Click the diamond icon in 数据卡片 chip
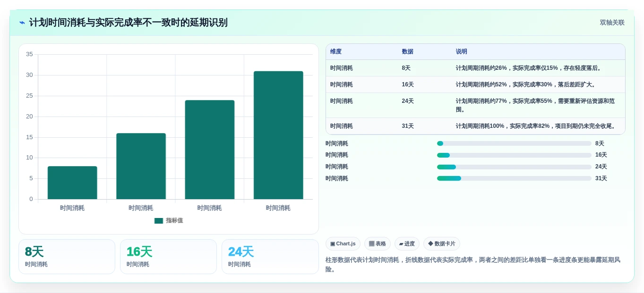The width and height of the screenshot is (644, 293). [430, 244]
